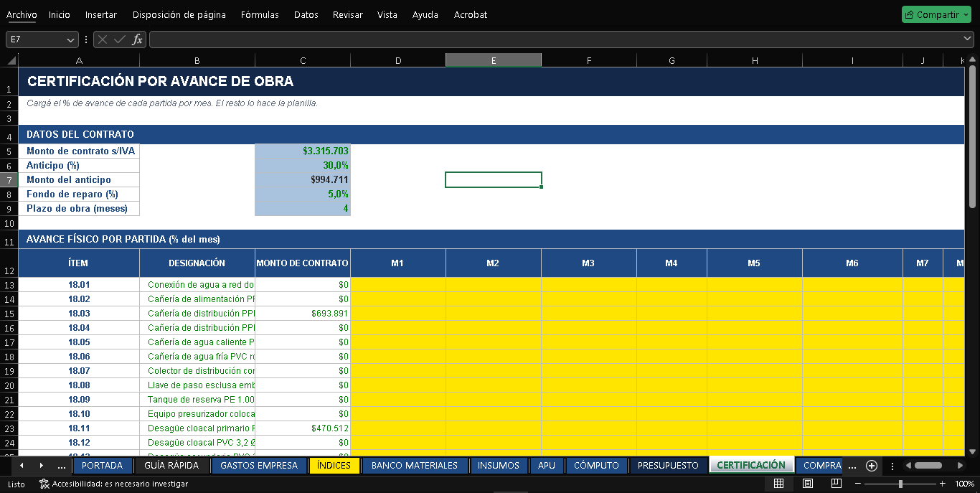This screenshot has width=980, height=493.
Task: Select the Anticipo 30,0% cell
Action: tap(303, 165)
